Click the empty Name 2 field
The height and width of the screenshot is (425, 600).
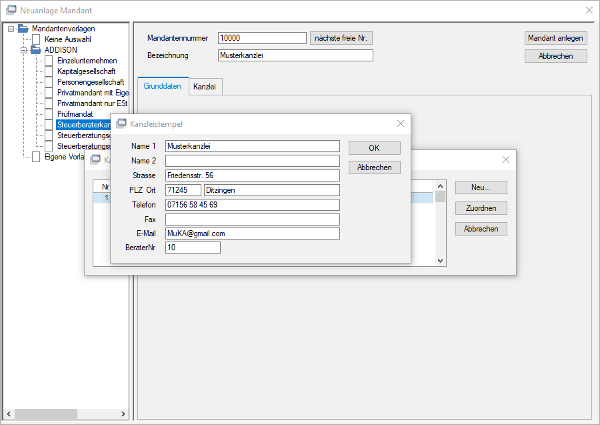[x=252, y=161]
